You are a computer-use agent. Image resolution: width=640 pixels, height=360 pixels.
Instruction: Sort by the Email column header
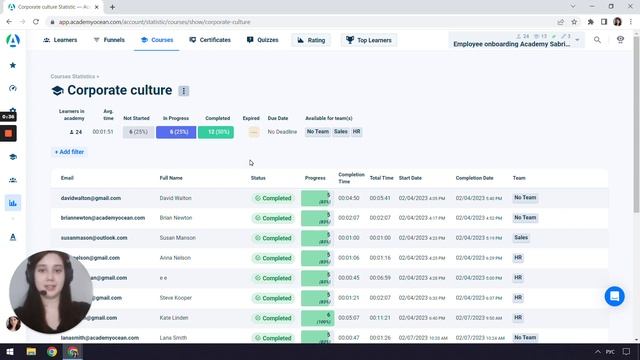(x=67, y=178)
